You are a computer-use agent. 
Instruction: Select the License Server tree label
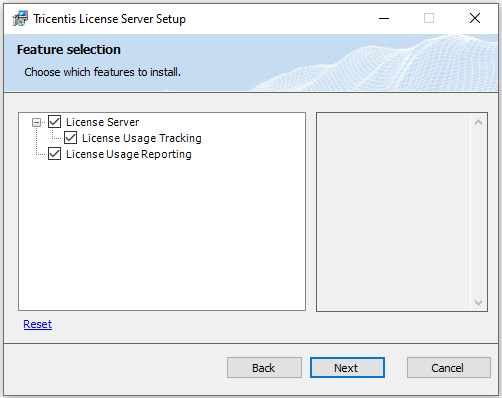[102, 122]
